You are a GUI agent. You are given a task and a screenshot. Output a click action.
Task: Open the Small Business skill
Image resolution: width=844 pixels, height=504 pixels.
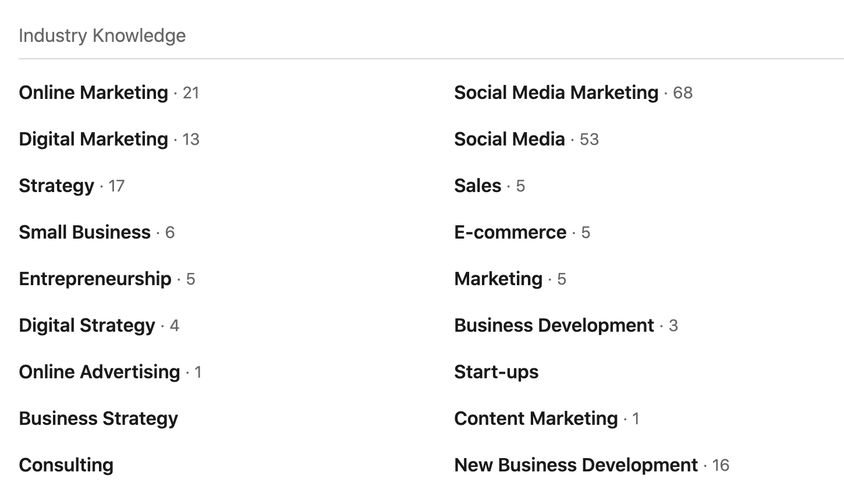84,232
